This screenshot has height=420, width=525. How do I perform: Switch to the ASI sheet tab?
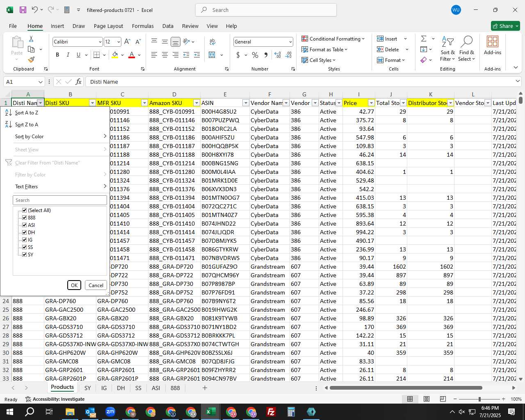tap(156, 388)
